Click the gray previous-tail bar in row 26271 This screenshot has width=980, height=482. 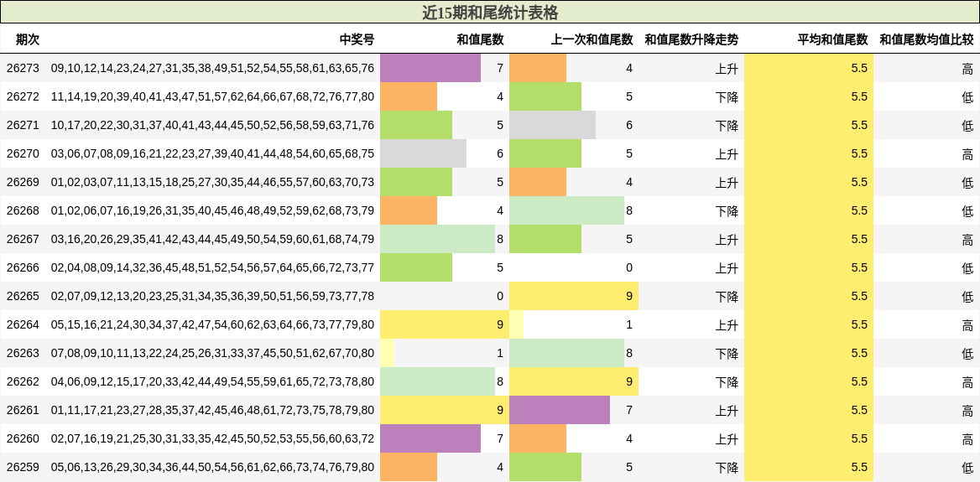click(552, 126)
